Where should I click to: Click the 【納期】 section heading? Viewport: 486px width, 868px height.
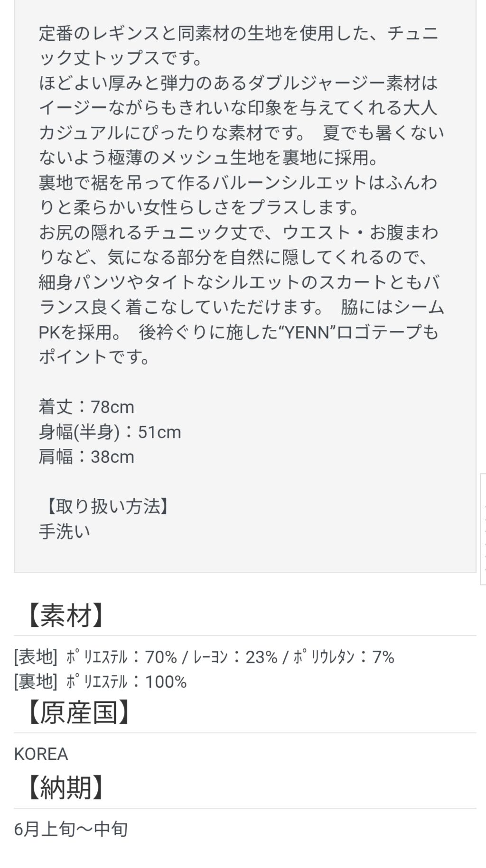65,788
